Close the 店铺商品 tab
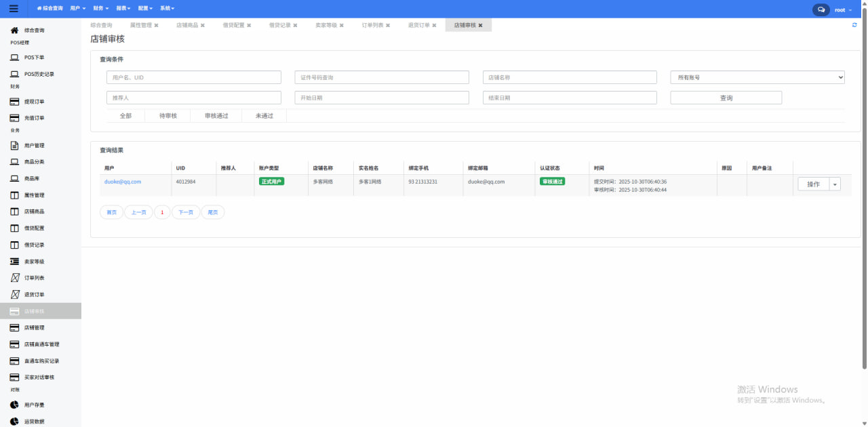The width and height of the screenshot is (868, 427). (x=202, y=25)
